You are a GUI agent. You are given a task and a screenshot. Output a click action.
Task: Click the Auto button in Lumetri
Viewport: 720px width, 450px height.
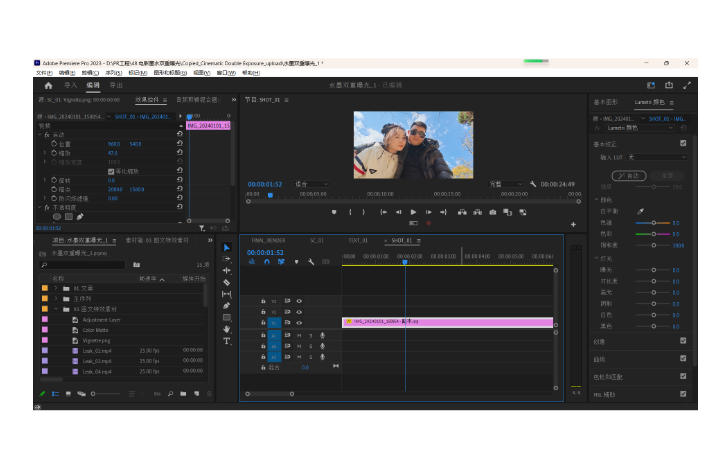(x=629, y=175)
